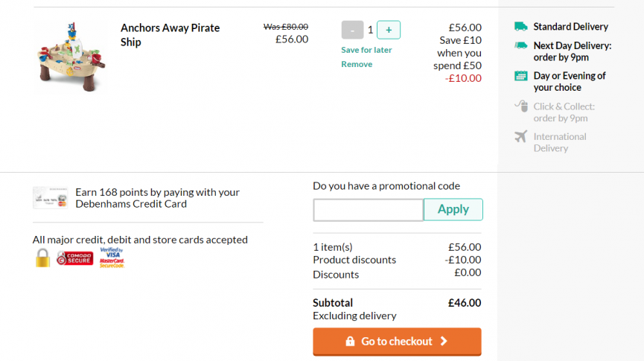Viewport: 644px width, 361px height.
Task: Click the Comodo Secure badge
Action: tap(74, 258)
